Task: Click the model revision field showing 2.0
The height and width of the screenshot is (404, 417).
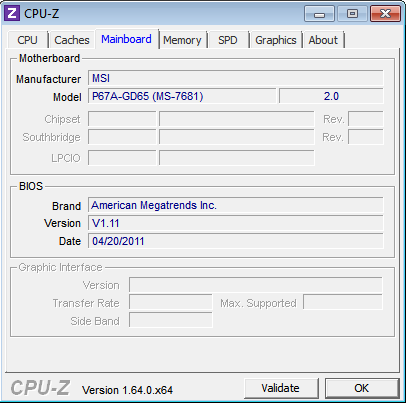Action: [331, 96]
